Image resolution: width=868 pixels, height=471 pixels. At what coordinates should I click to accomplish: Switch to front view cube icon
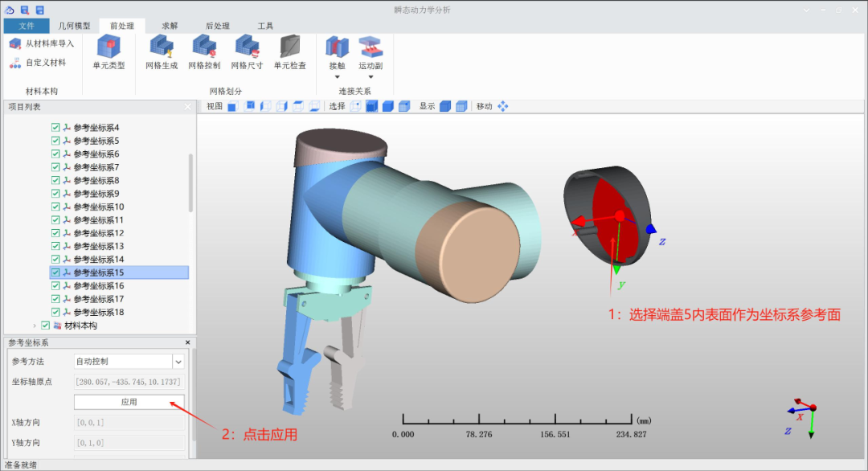point(232,106)
